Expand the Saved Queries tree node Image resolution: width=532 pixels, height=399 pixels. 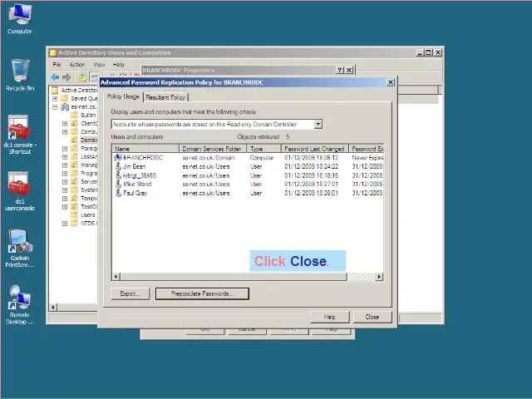[55, 99]
